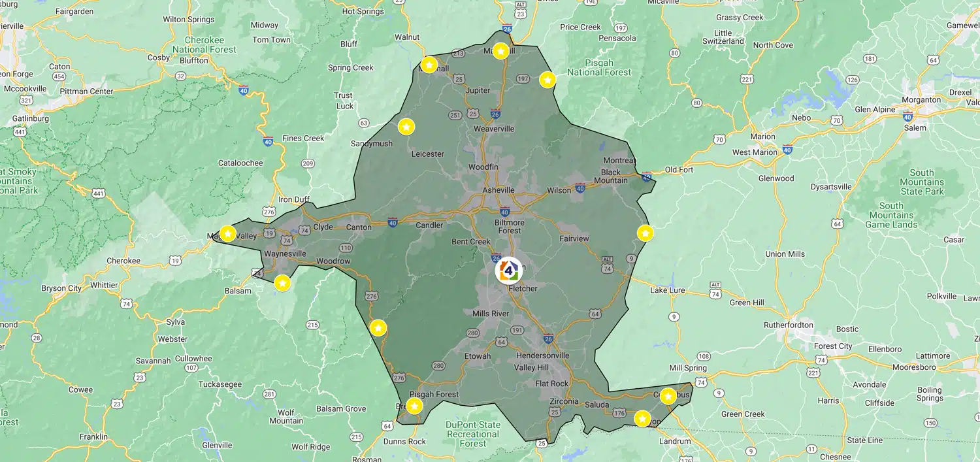This screenshot has height=462, width=980.
Task: Select the Canton label
Action: 359,227
